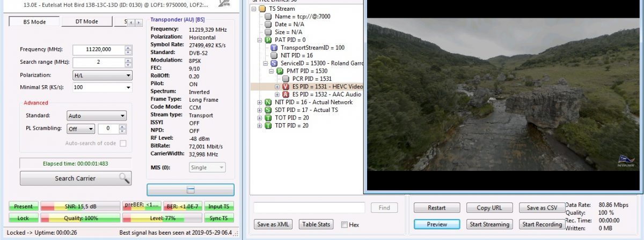
Task: Click the grey icon next to NIT PID = 16
Action: (274, 55)
